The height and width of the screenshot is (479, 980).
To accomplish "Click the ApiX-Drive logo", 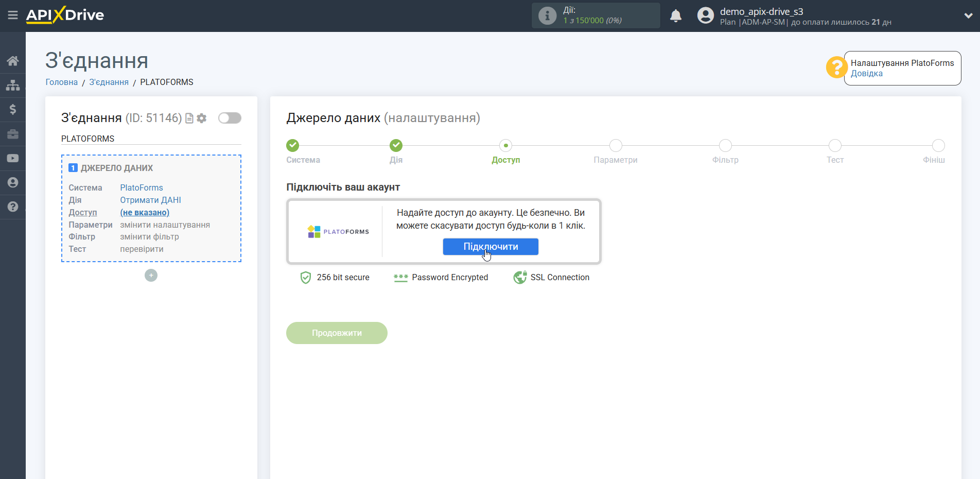I will [65, 15].
